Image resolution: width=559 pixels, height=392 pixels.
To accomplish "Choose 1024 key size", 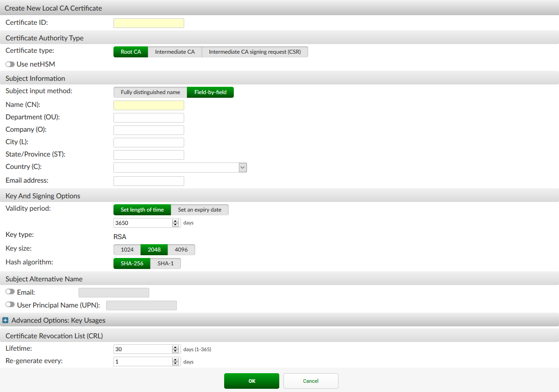I will (127, 250).
